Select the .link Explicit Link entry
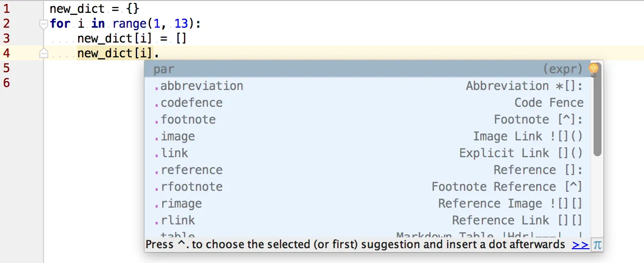The width and height of the screenshot is (644, 263). pyautogui.click(x=174, y=153)
